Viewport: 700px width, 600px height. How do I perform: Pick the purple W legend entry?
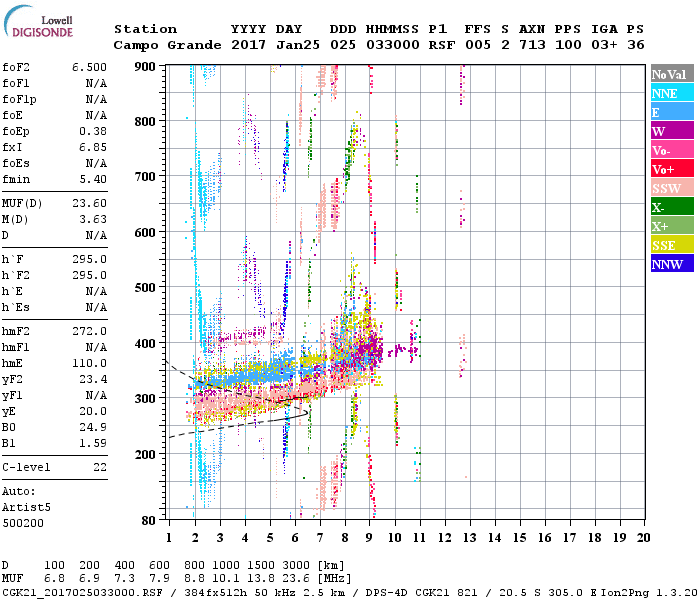[x=668, y=131]
